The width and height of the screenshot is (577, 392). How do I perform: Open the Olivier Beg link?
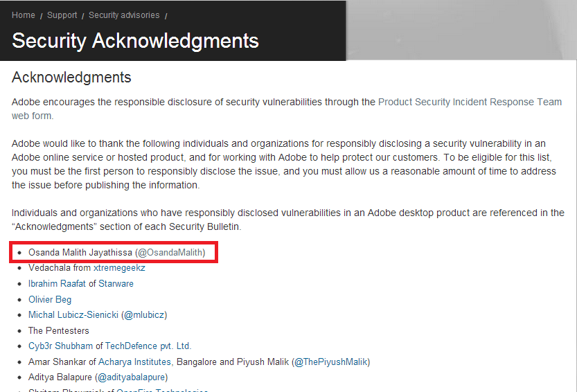click(x=50, y=300)
